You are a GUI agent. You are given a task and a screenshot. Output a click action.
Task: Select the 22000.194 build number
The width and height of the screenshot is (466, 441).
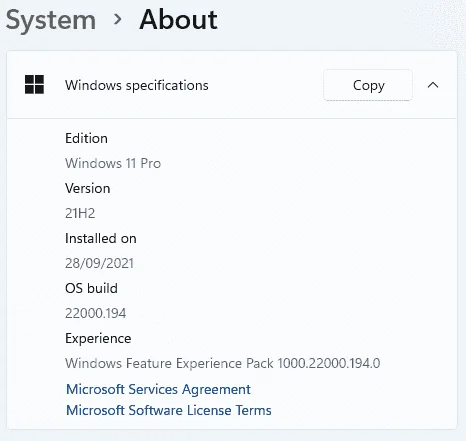point(96,313)
